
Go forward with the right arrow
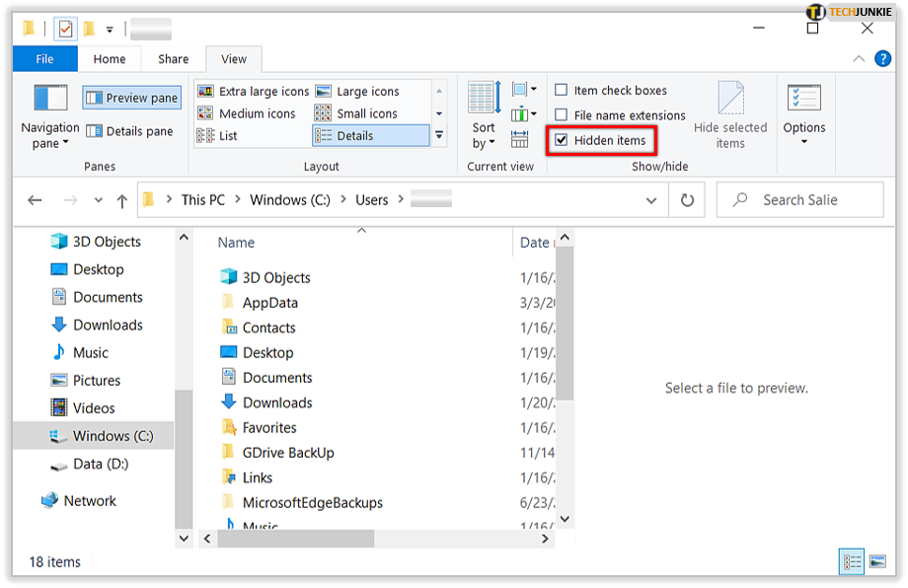pyautogui.click(x=70, y=200)
